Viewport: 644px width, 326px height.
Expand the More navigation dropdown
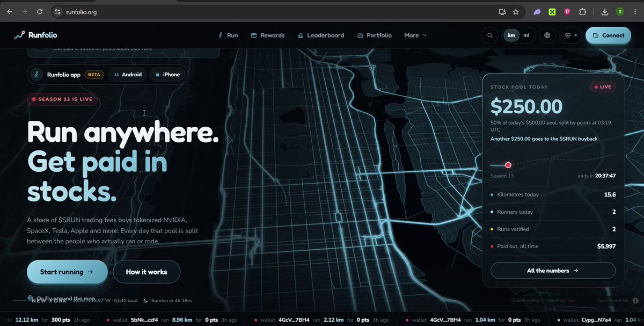pos(415,35)
